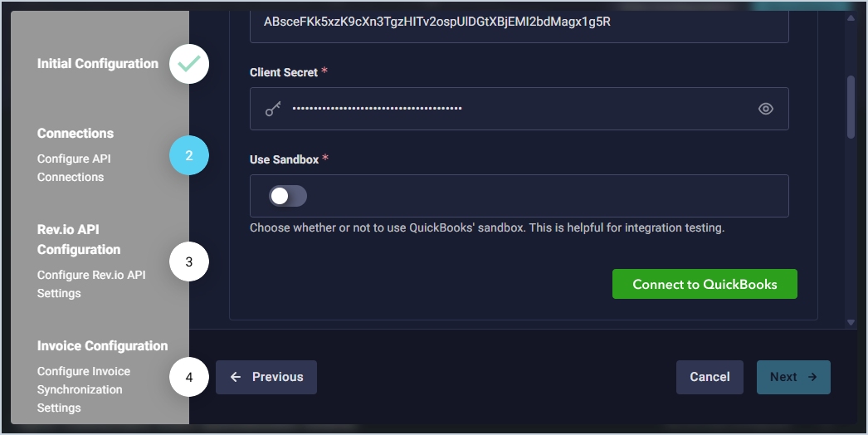Open the Rev.io API Configuration step
This screenshot has height=435, width=868.
[79, 239]
